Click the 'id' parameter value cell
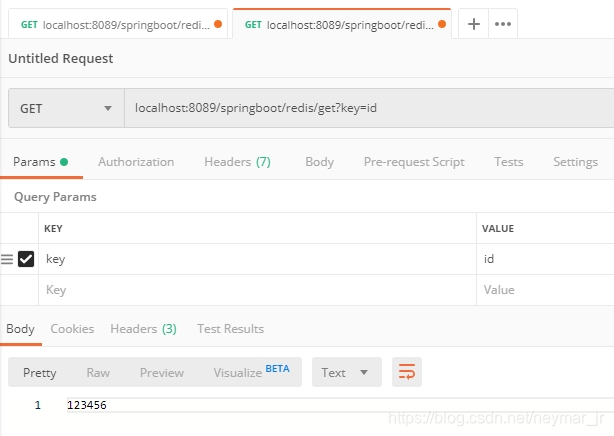 click(545, 259)
